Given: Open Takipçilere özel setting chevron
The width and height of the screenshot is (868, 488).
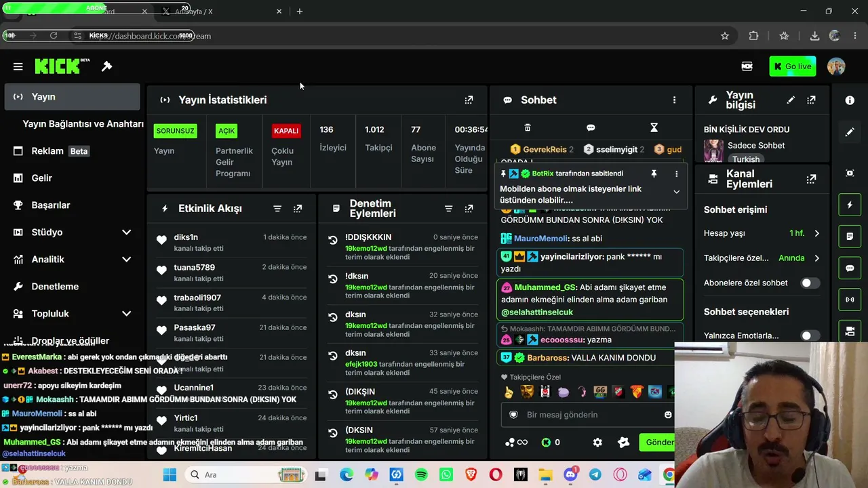Looking at the screenshot, I should point(816,258).
